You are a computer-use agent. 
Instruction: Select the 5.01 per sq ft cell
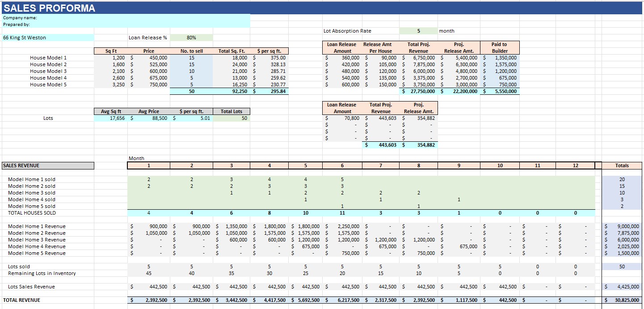[191, 118]
